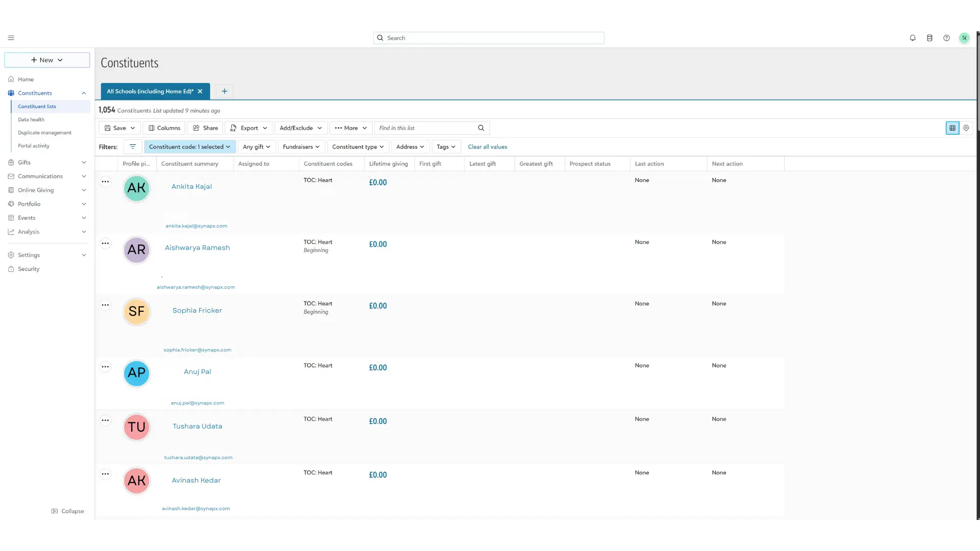Click the database icon in header
Screen dimensions: 980x551
click(x=929, y=38)
